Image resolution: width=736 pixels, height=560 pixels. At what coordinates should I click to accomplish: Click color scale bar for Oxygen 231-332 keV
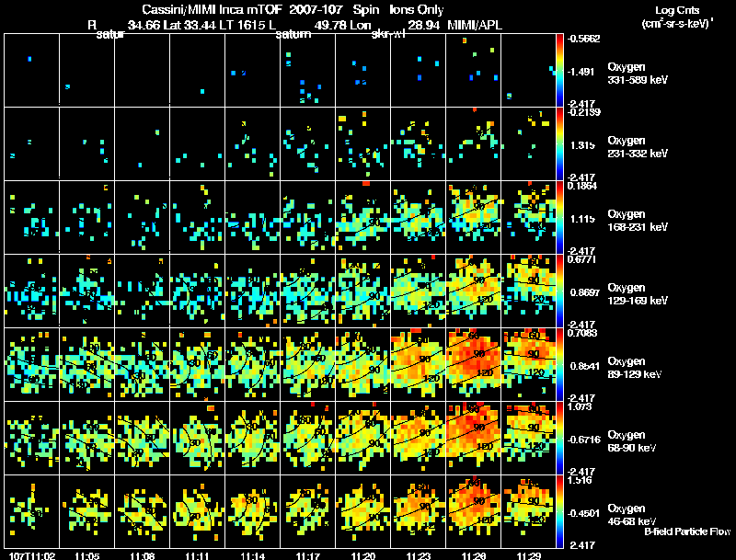559,144
